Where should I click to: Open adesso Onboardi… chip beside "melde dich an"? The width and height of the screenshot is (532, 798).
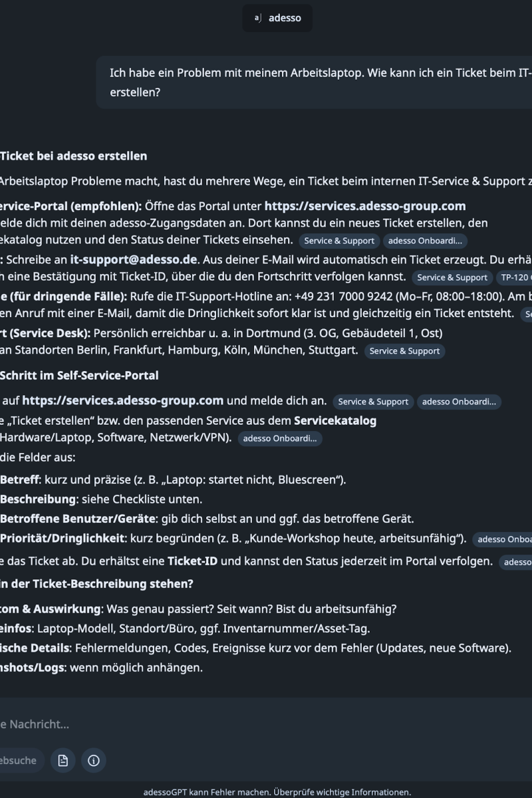(459, 402)
